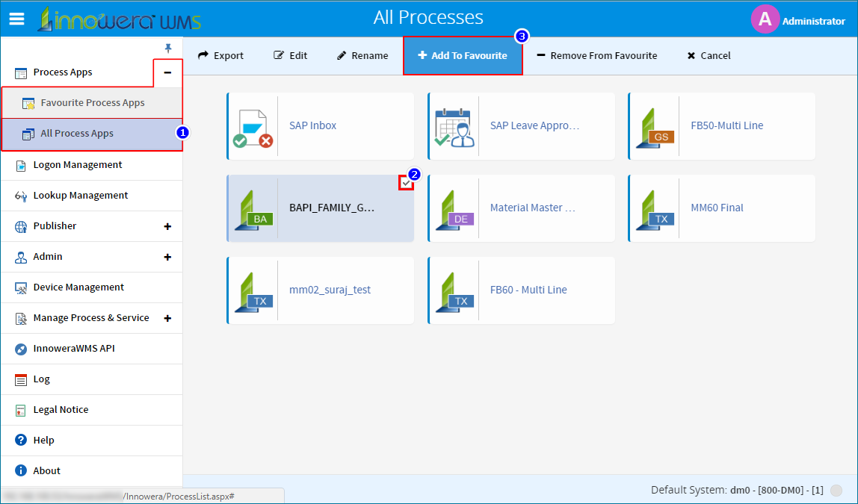Click the Logon Management icon

click(21, 166)
